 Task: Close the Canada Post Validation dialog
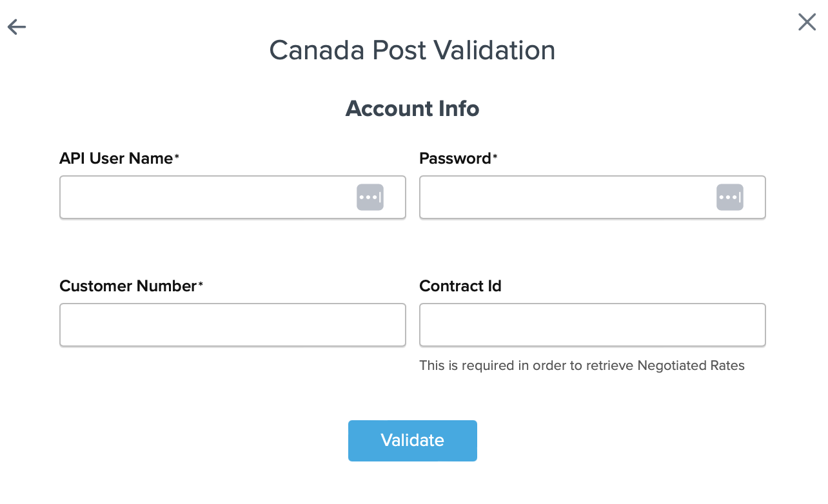[x=807, y=23]
